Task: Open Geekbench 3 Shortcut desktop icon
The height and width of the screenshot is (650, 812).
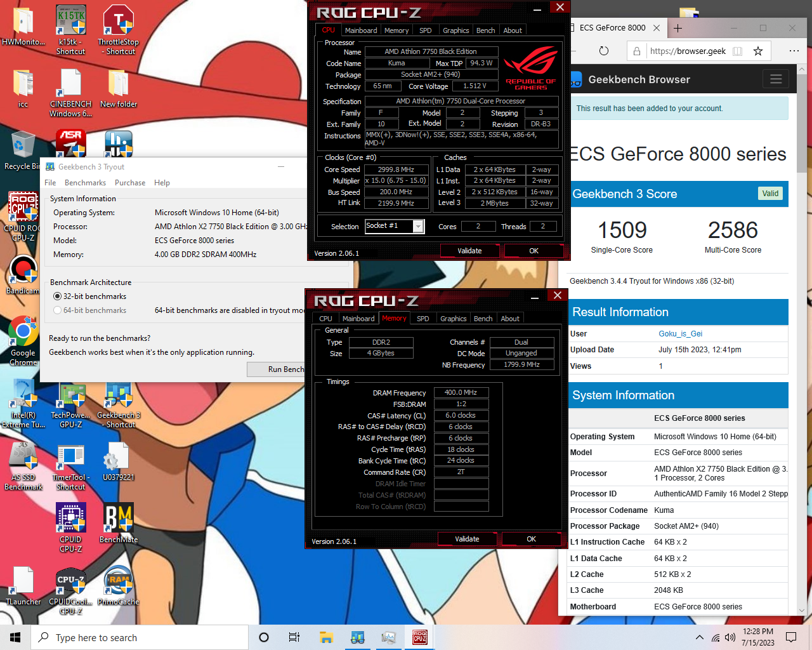Action: point(118,404)
